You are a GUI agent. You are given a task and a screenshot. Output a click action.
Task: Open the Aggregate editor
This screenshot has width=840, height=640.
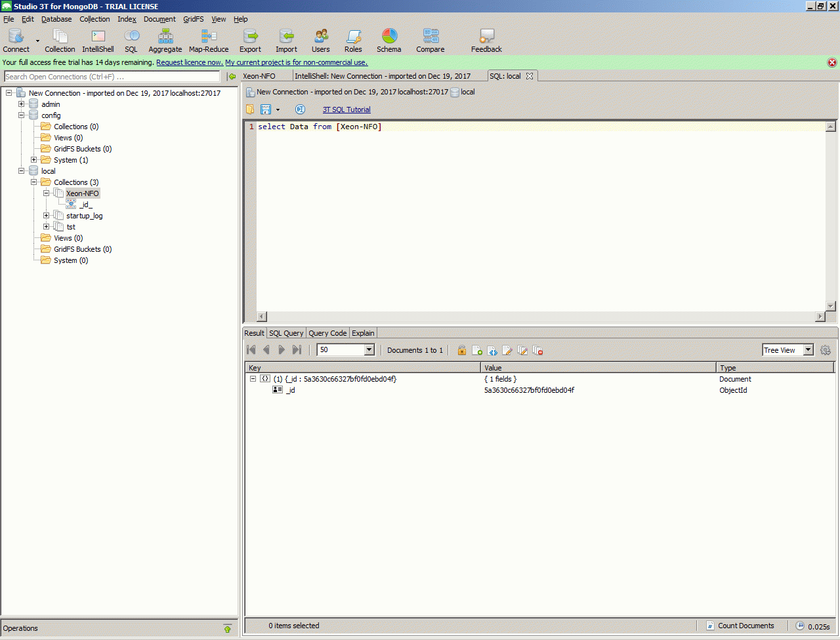coord(165,40)
